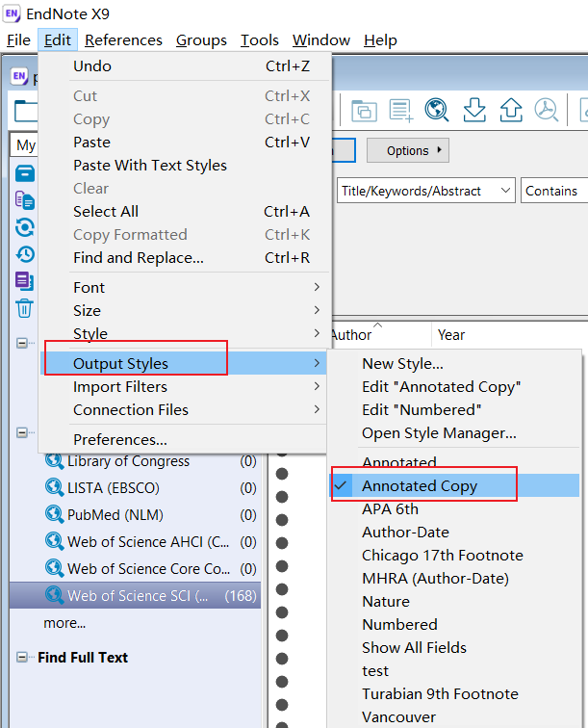The width and height of the screenshot is (588, 728).
Task: Select Paste With Text Styles
Action: point(185,166)
